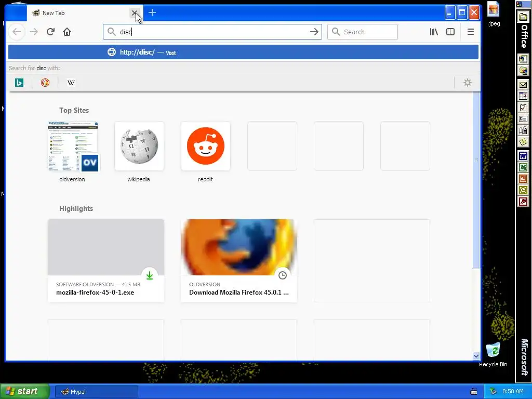Click the Office shortcut bar control icon
The width and height of the screenshot is (532, 399).
tap(519, 4)
